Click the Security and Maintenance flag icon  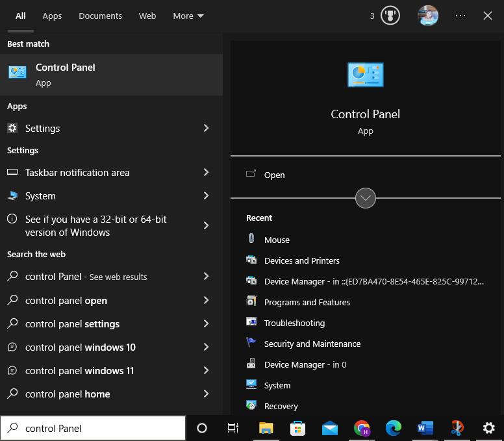click(x=251, y=343)
